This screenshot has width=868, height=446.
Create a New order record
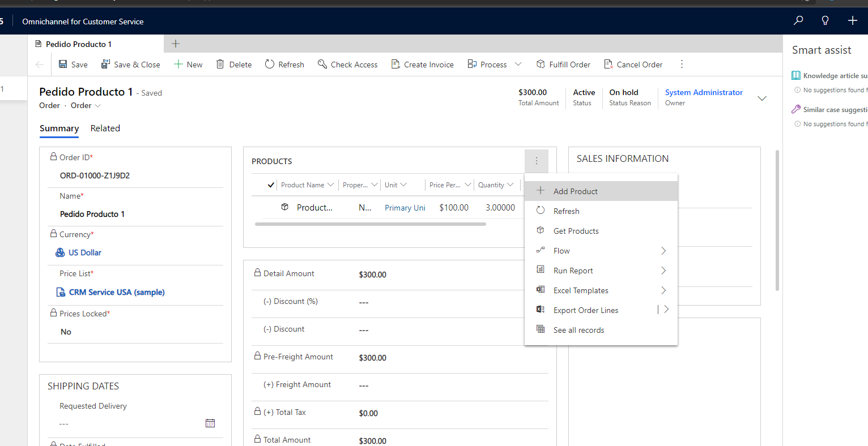pyautogui.click(x=188, y=65)
